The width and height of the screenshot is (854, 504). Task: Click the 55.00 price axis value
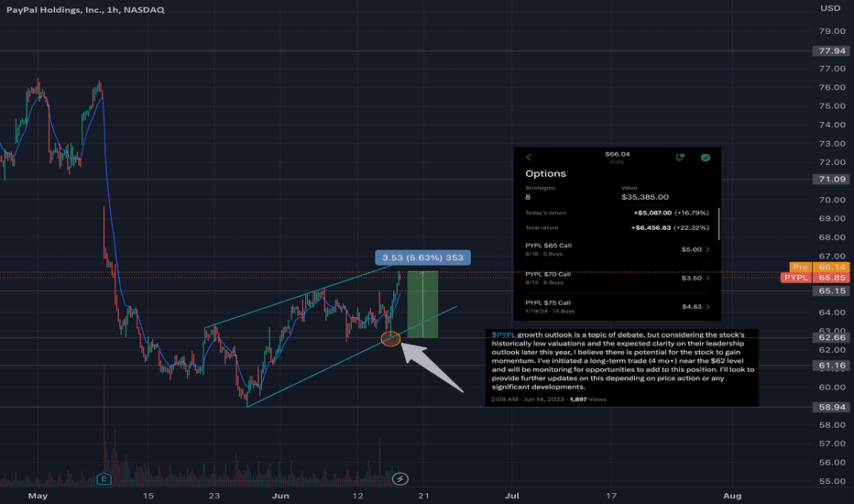click(x=832, y=481)
